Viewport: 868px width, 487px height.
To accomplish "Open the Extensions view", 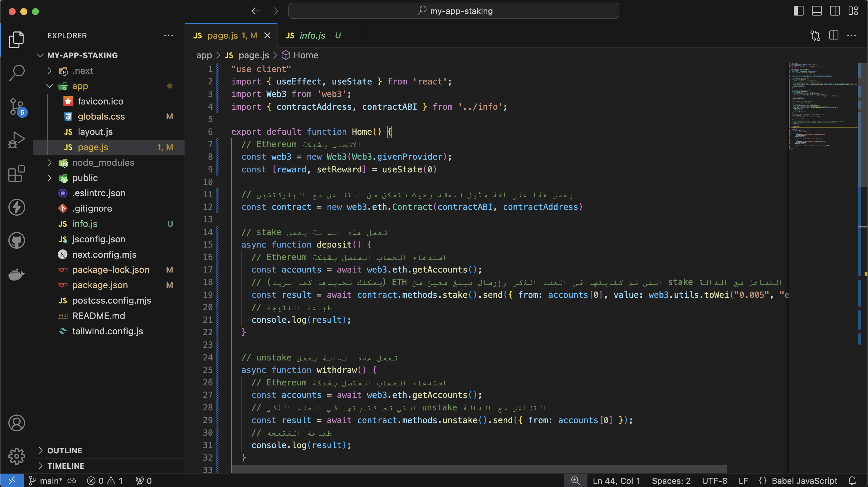I will click(16, 174).
